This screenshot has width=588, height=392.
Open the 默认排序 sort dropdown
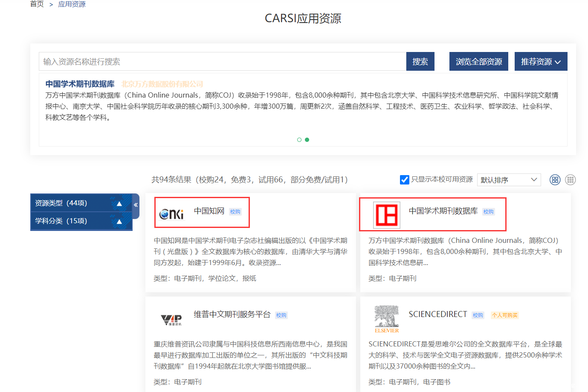509,180
